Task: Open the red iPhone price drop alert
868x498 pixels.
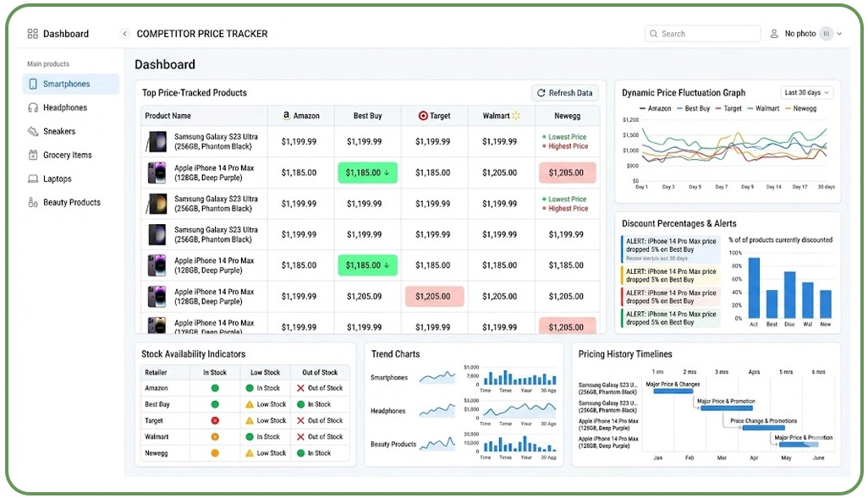Action: click(671, 297)
